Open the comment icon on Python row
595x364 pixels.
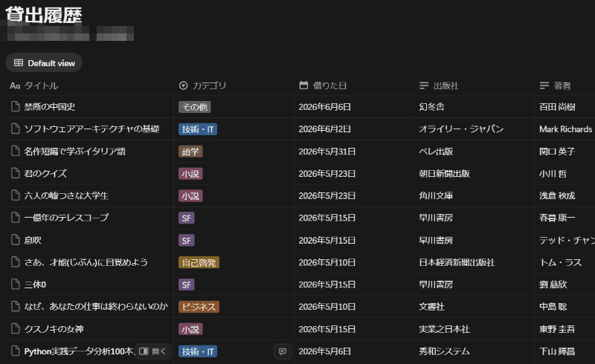click(283, 351)
